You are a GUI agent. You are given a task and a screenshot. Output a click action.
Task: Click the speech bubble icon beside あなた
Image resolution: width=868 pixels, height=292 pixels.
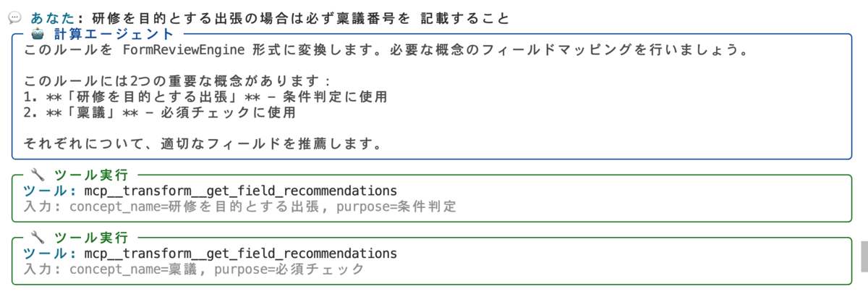click(17, 17)
